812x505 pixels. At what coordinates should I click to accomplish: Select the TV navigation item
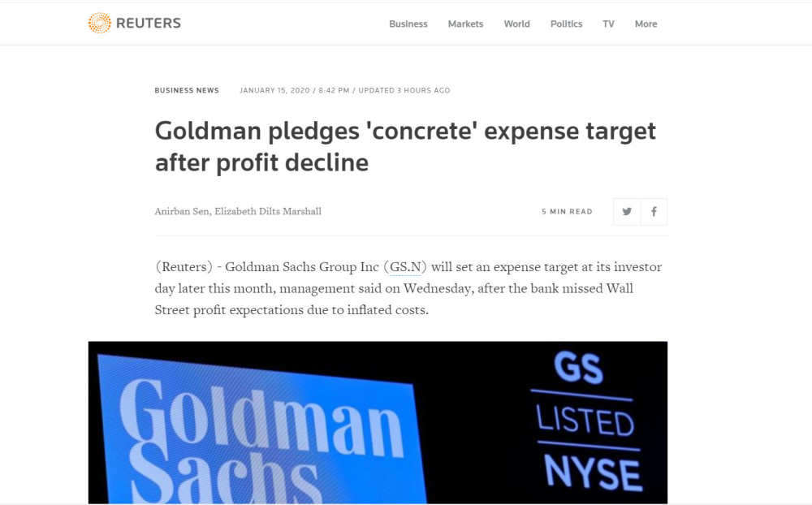pos(608,24)
